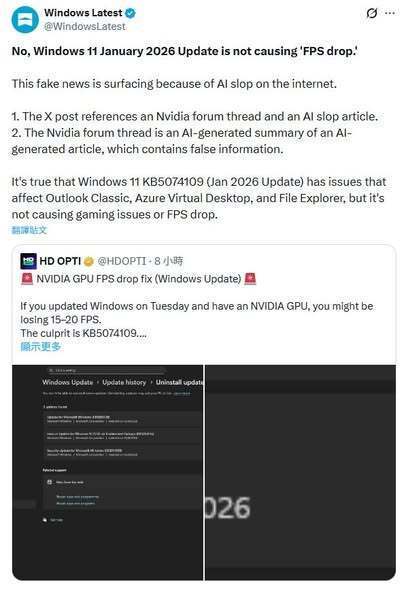Screen dimensions: 408x590
Task: Open the left Update history screenshot thumbnail
Action: (108, 472)
